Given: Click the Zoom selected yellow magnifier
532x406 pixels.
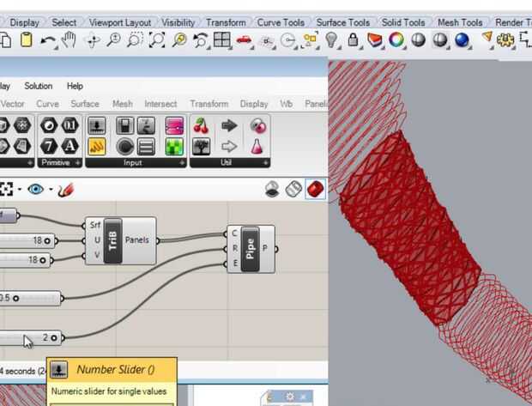Looking at the screenshot, I should (179, 40).
